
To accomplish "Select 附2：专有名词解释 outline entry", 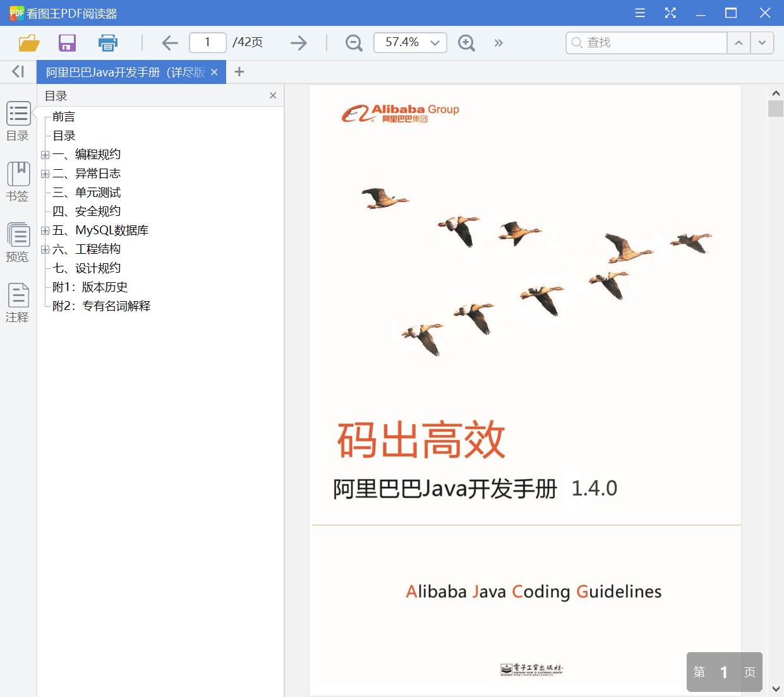I will [102, 306].
